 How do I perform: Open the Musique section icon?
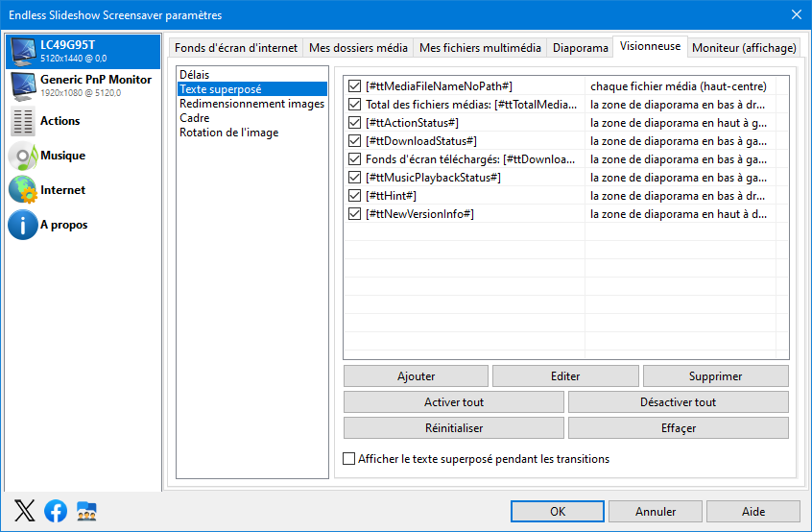pos(23,156)
